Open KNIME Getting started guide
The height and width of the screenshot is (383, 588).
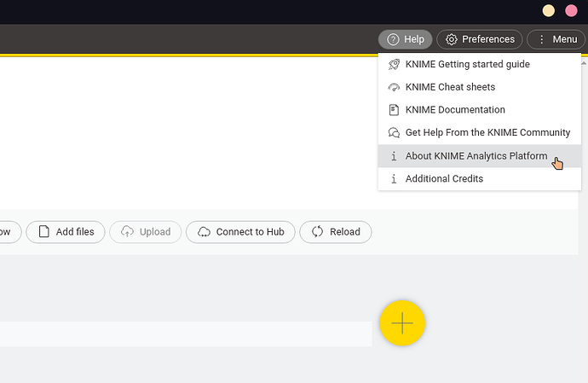(x=480, y=64)
